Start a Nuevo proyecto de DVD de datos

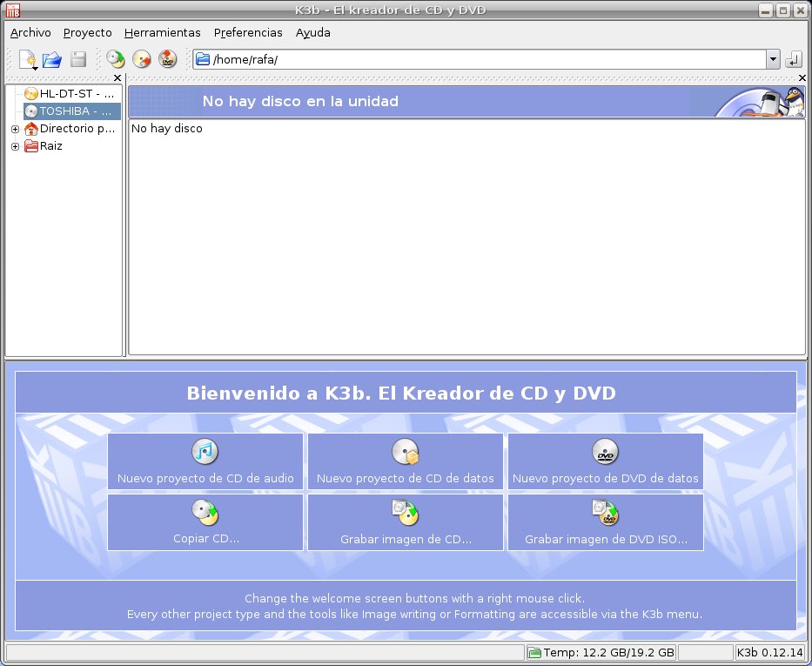point(605,461)
